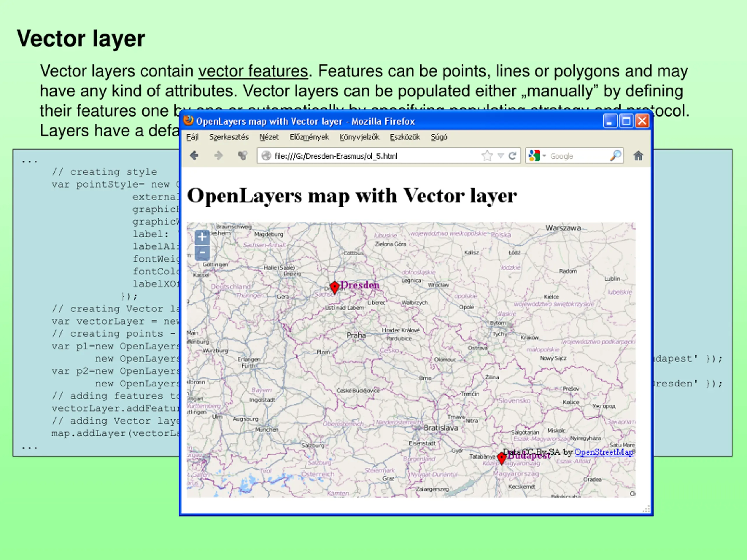Click the red Dresden marker
Image resolution: width=747 pixels, height=560 pixels.
(x=334, y=288)
